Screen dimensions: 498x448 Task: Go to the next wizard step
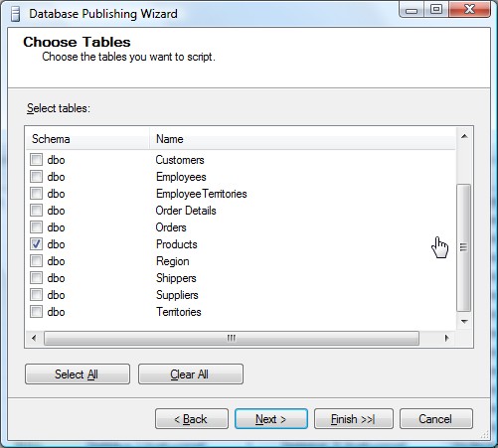(271, 419)
